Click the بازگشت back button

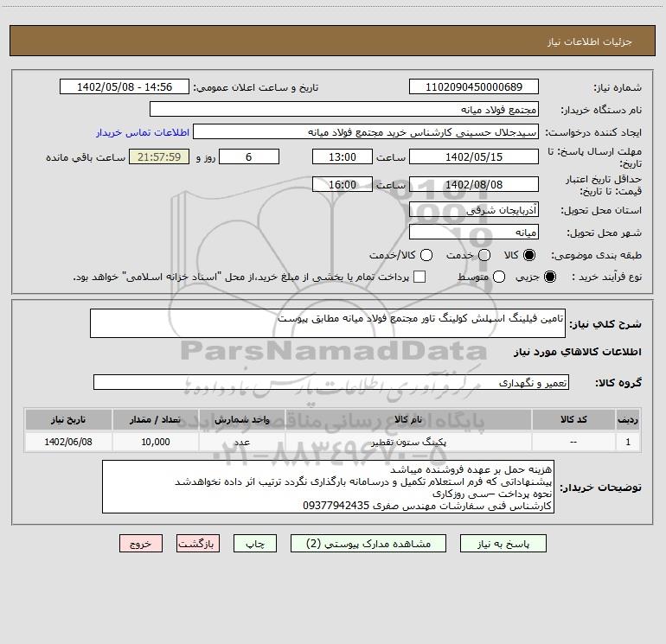[198, 544]
